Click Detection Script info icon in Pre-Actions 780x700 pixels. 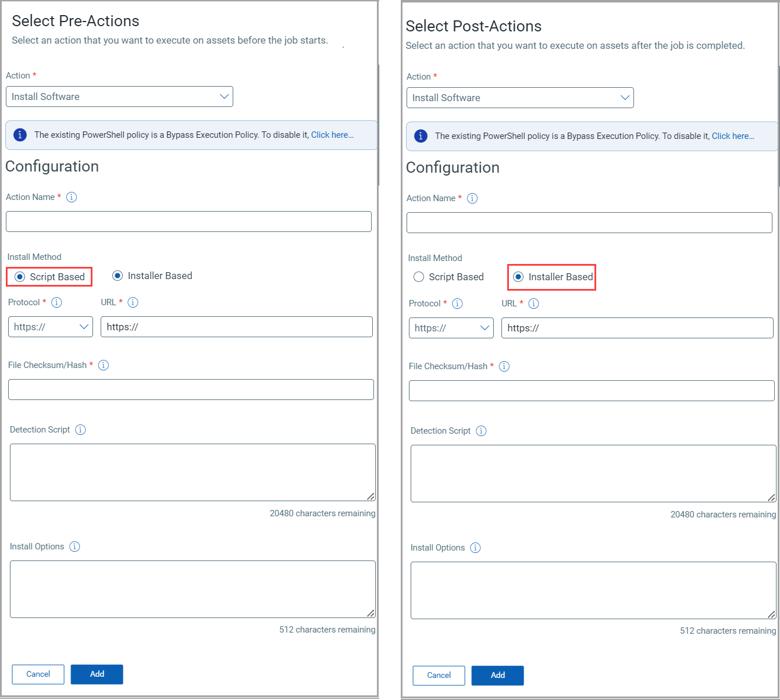click(81, 430)
